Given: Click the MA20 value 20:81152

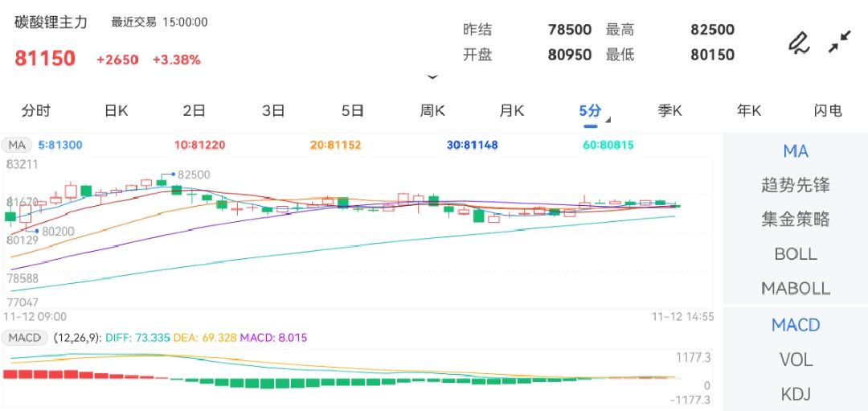Looking at the screenshot, I should [335, 145].
